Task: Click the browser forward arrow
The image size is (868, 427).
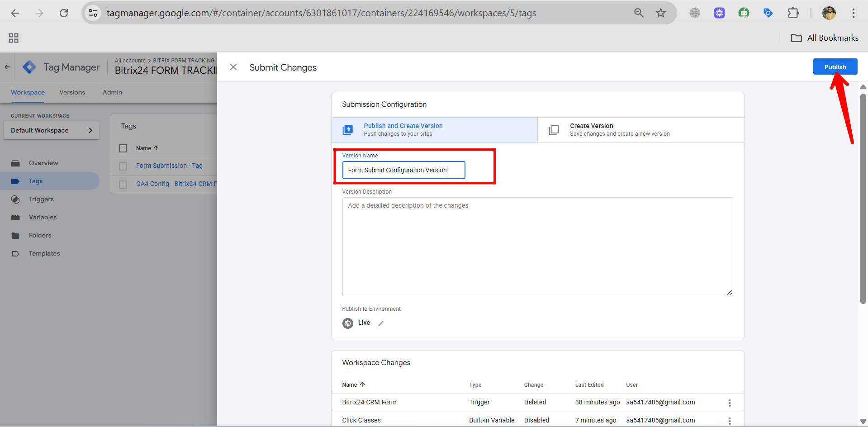Action: pos(39,13)
